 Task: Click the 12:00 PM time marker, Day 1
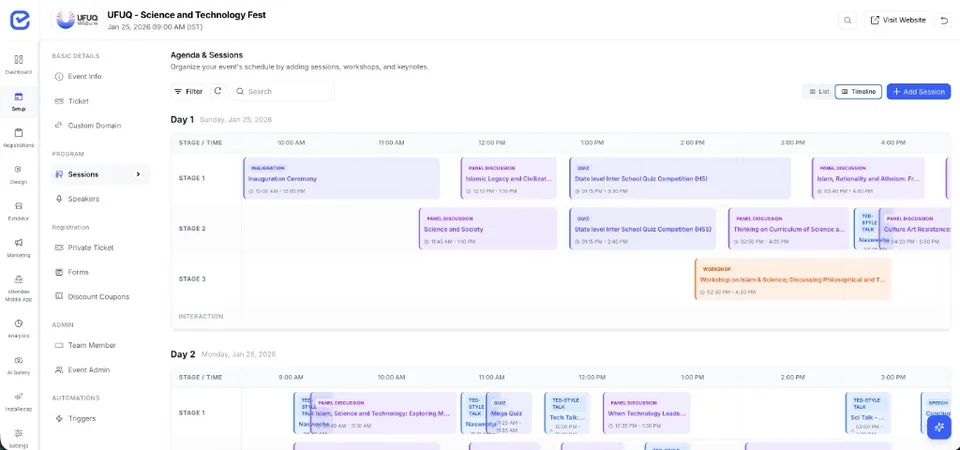pos(492,143)
